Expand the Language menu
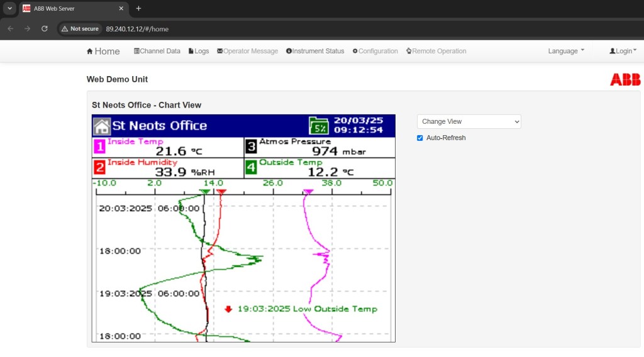This screenshot has height=357, width=644. tap(565, 52)
